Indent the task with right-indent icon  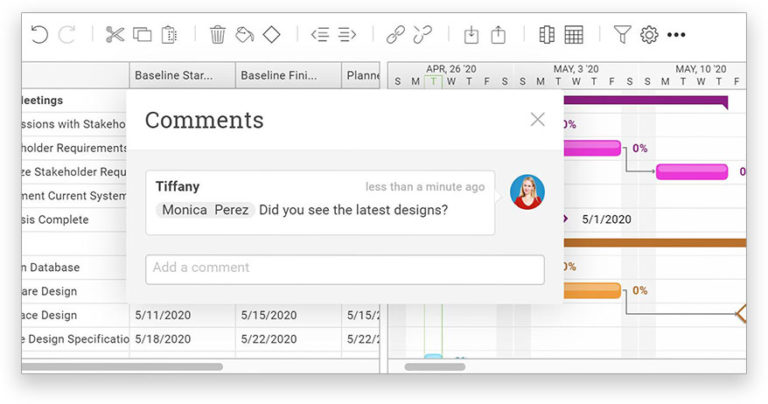(x=347, y=35)
